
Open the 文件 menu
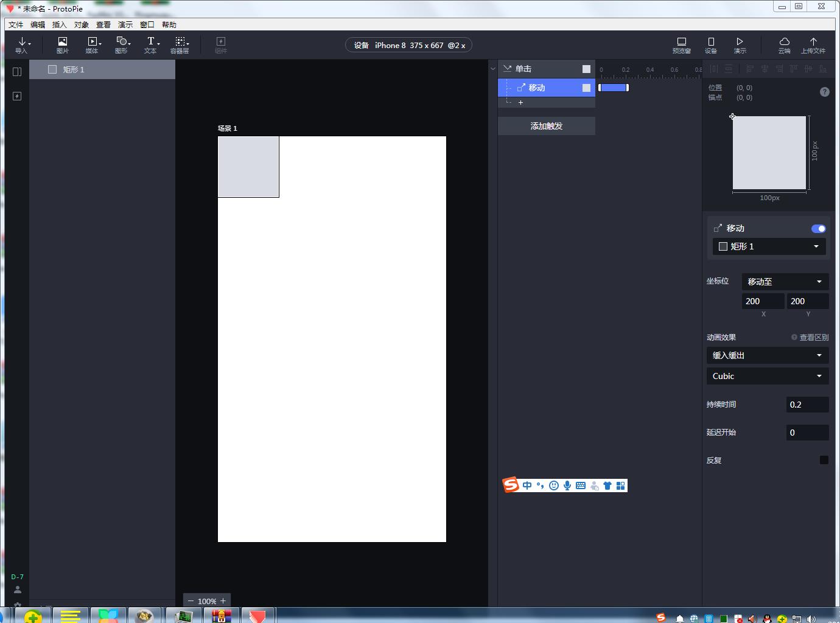[x=16, y=25]
